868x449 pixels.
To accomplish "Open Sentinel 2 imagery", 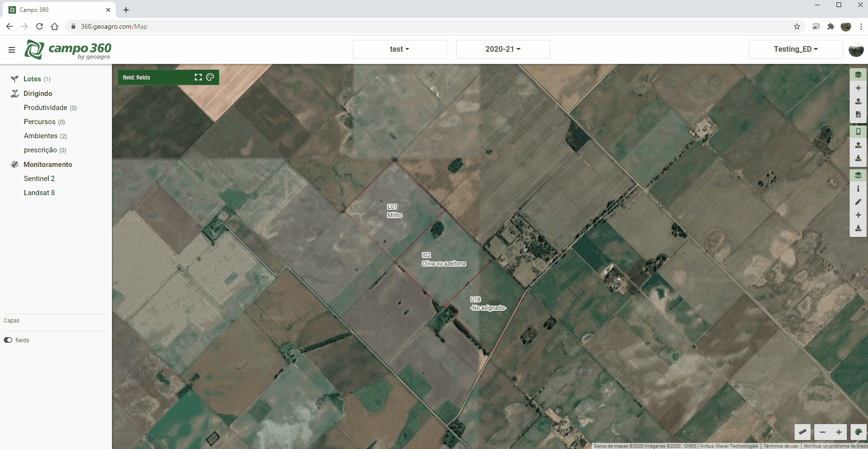I will (x=40, y=179).
